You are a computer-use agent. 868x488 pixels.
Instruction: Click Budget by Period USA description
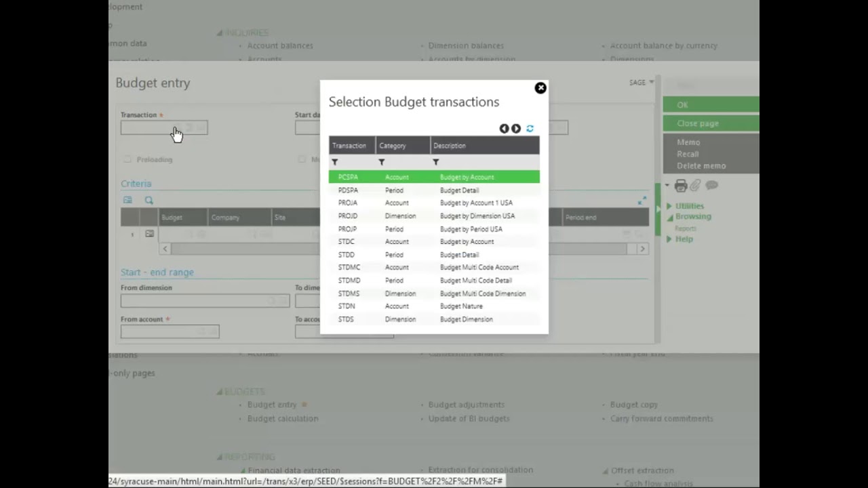point(471,229)
